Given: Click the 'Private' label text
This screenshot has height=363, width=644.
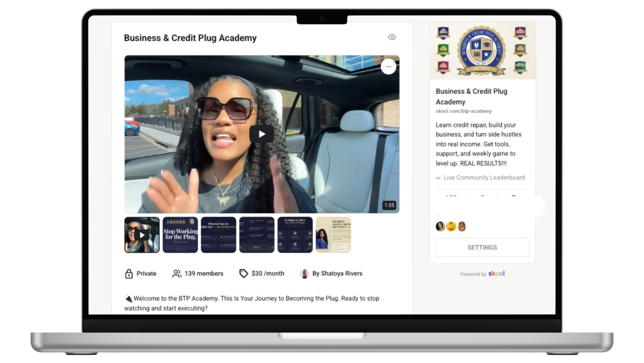Looking at the screenshot, I should pyautogui.click(x=146, y=273).
